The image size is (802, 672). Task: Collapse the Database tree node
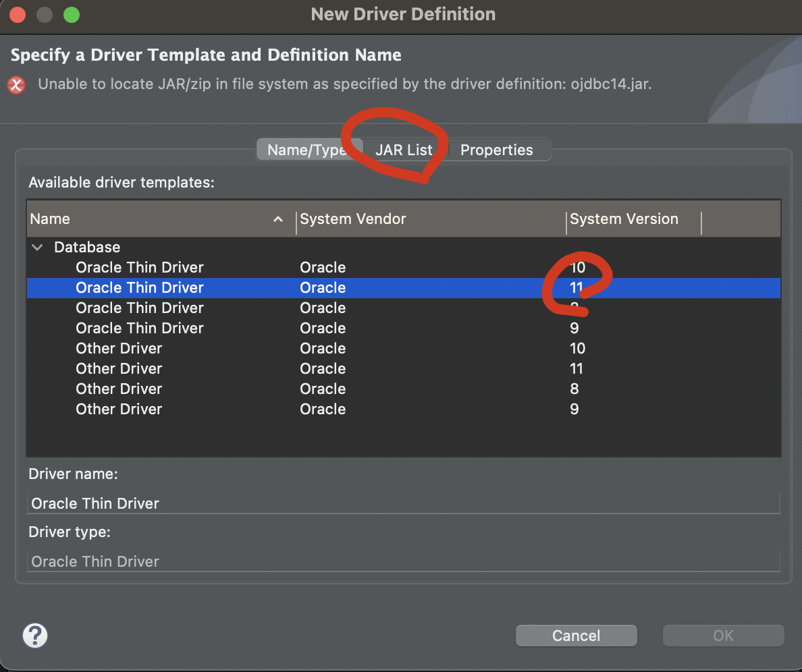(37, 248)
